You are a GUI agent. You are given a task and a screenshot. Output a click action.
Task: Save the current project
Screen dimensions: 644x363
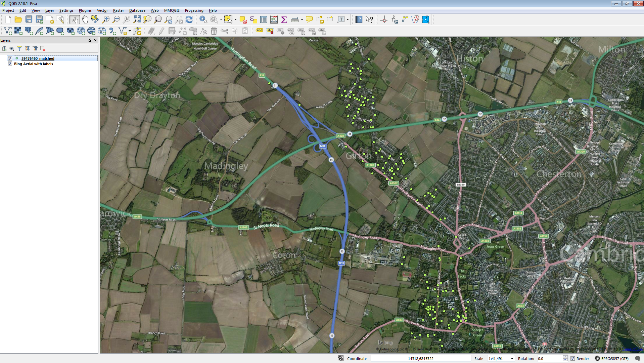(x=29, y=19)
